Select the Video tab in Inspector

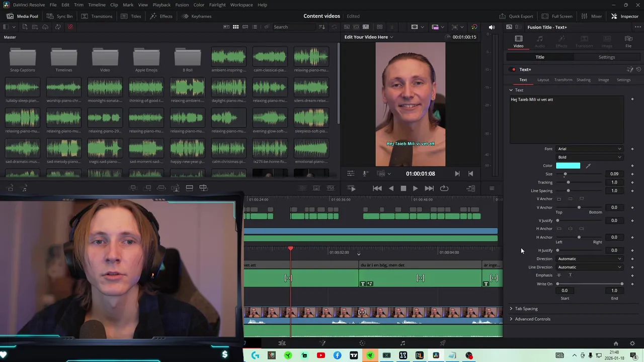pyautogui.click(x=518, y=42)
